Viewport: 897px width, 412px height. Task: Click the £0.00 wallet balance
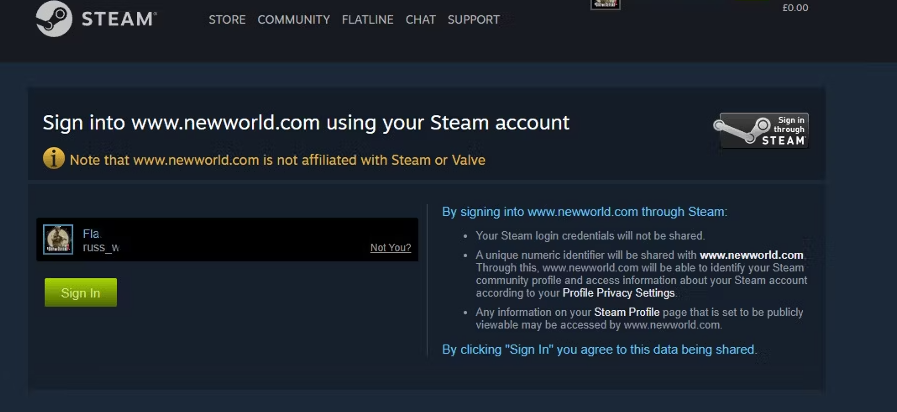pos(795,8)
